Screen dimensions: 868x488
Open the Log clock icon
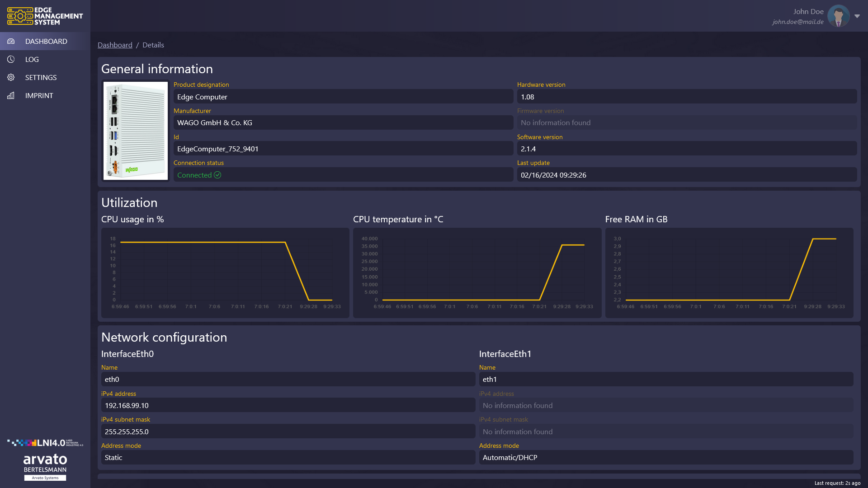coord(11,59)
